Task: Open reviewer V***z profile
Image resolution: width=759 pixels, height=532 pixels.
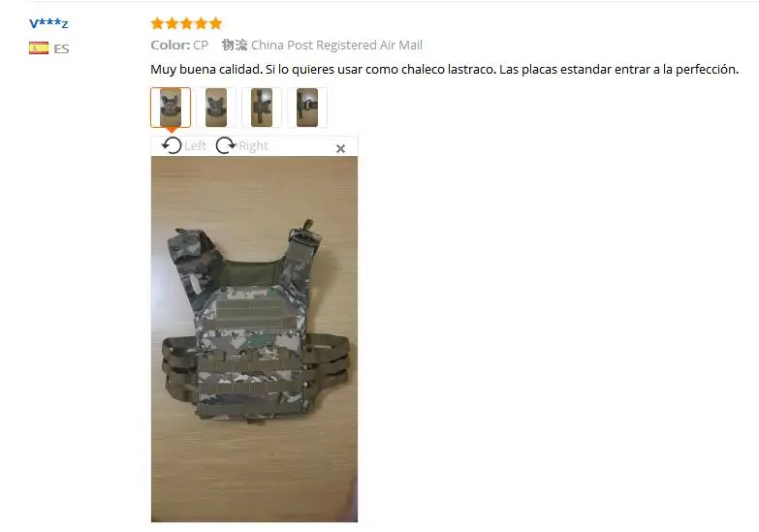Action: coord(48,22)
